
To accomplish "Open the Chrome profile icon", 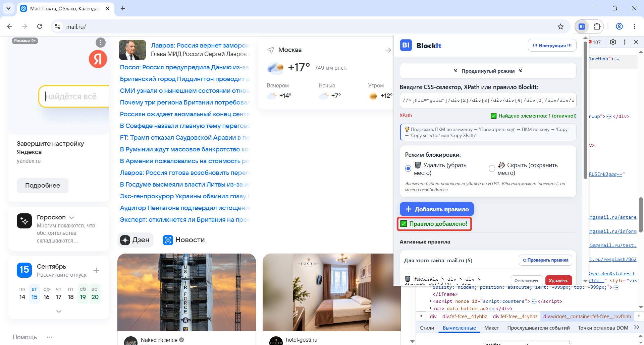I will coord(619,26).
